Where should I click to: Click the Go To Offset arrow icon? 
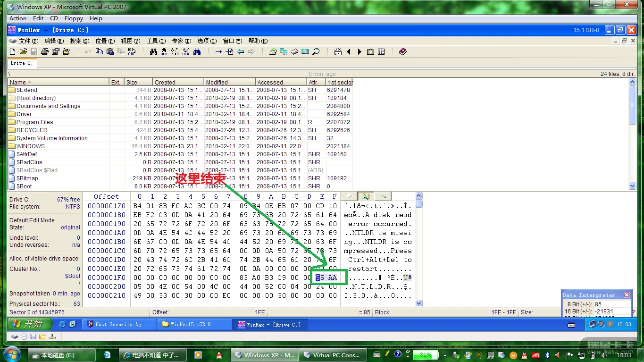coord(218,51)
